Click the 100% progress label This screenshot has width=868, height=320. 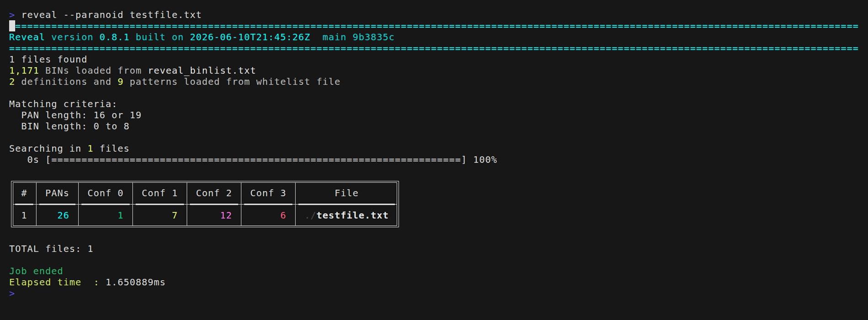[x=485, y=160]
